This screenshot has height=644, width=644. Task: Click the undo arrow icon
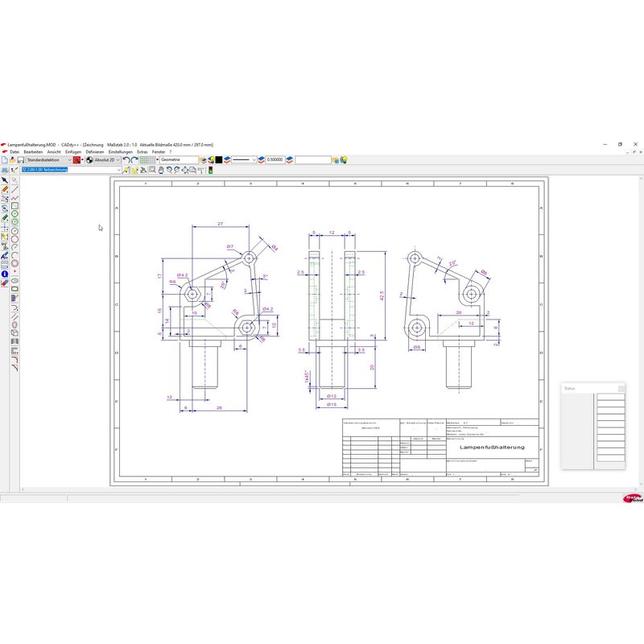127,160
